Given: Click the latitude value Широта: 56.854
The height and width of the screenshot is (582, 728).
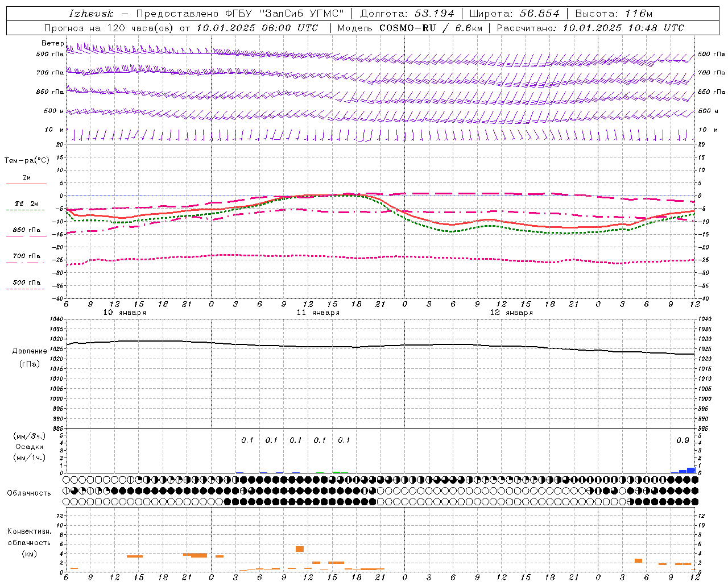Looking at the screenshot, I should [x=515, y=14].
